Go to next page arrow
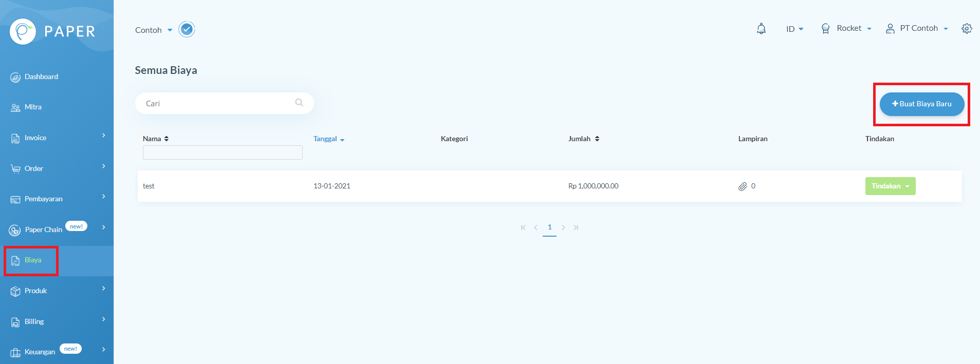The height and width of the screenshot is (364, 980). pyautogui.click(x=563, y=227)
